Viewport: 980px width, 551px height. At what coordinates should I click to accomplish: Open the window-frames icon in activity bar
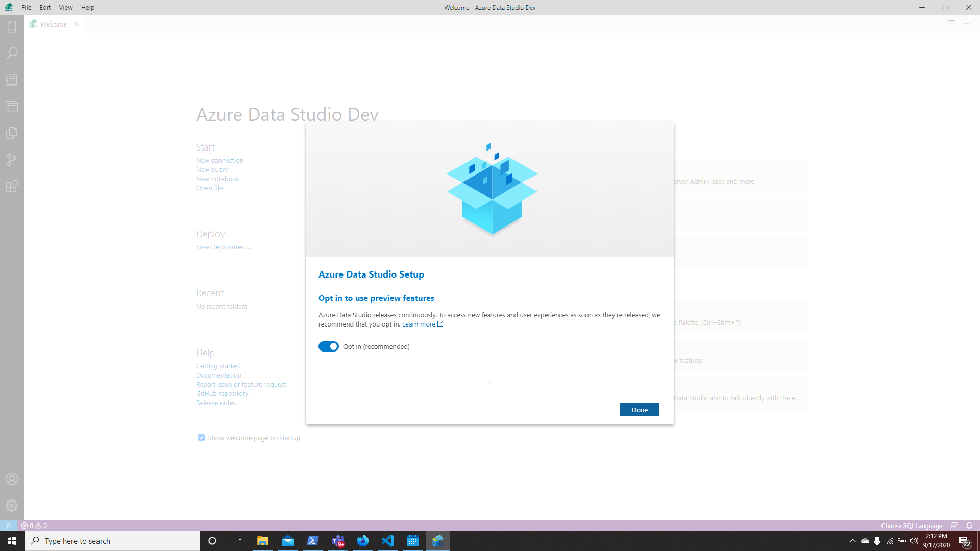pyautogui.click(x=12, y=107)
